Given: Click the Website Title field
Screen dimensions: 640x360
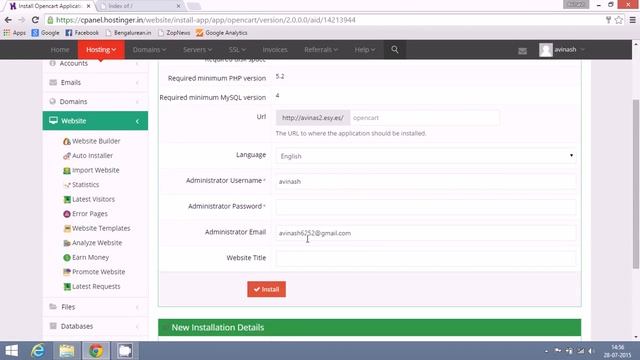Looking at the screenshot, I should pyautogui.click(x=426, y=259).
